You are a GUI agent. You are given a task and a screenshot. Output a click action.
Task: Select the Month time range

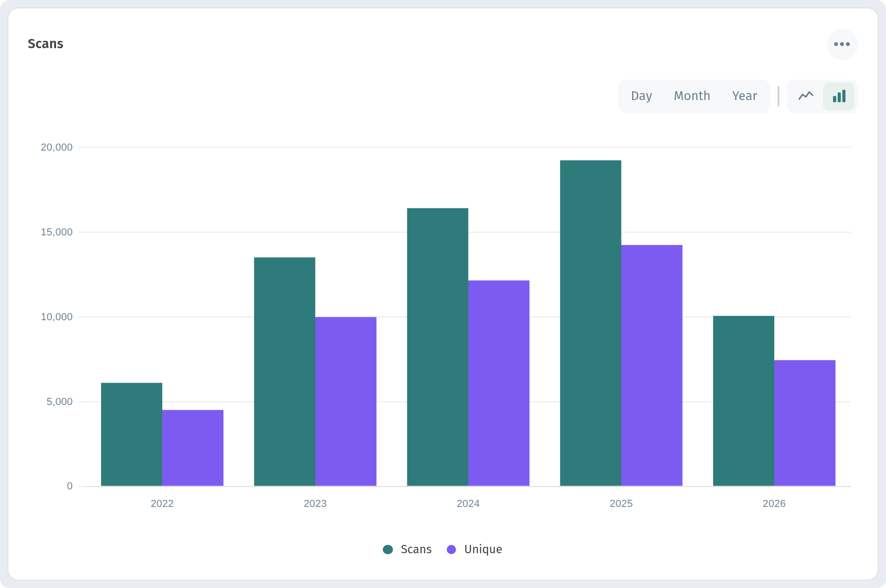(692, 96)
